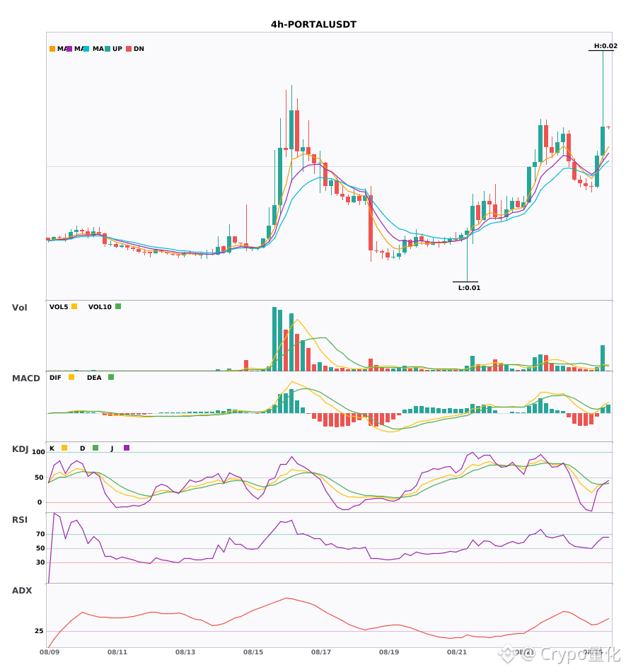This screenshot has width=626, height=672.
Task: Click the 08/17 date axis label
Action: [321, 652]
